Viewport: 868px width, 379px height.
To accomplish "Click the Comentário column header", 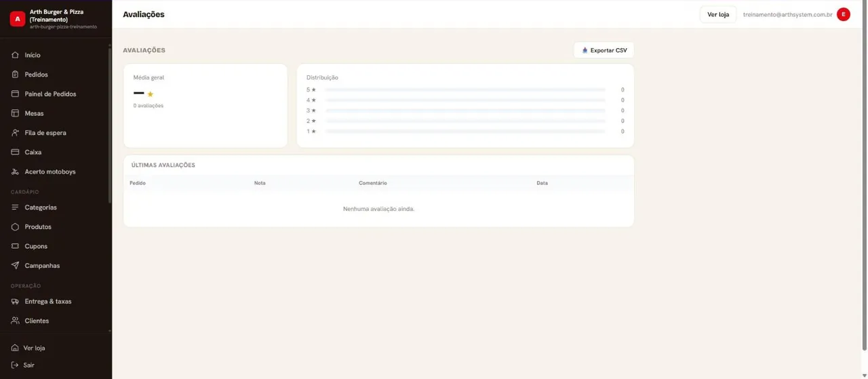I will pos(373,183).
